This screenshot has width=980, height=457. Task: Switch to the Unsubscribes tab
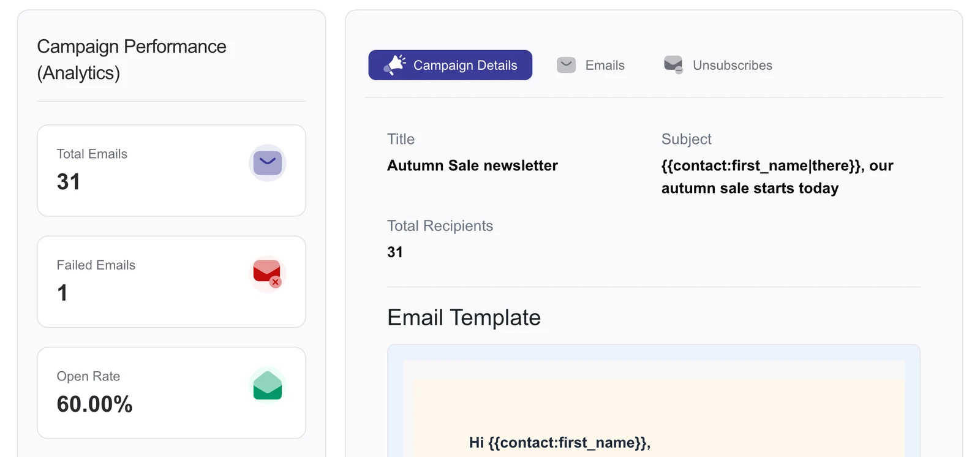point(718,65)
